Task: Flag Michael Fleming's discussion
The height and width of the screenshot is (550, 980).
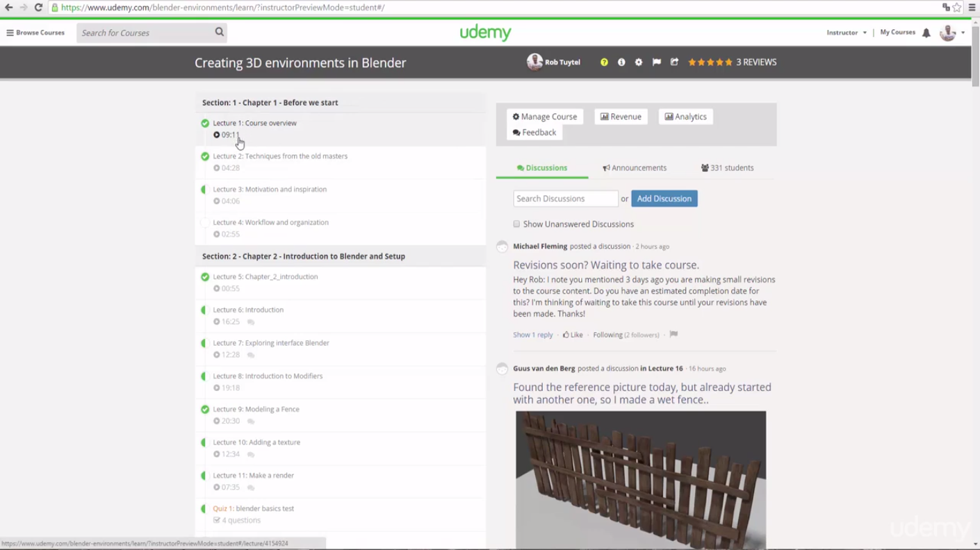Action: pyautogui.click(x=673, y=335)
